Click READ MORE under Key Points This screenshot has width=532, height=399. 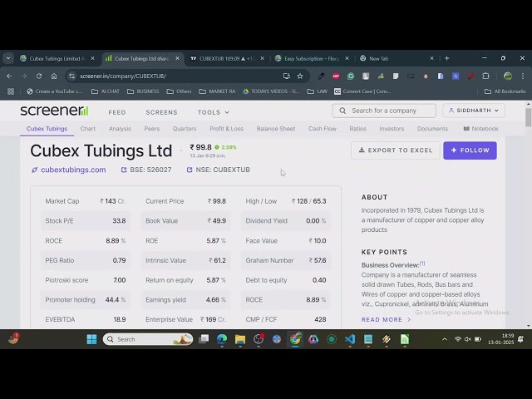pos(386,319)
